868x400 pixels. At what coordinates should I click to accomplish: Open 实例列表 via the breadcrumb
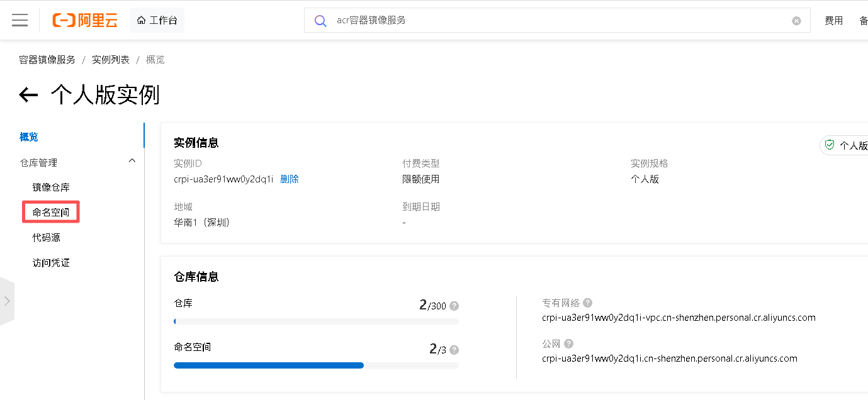pyautogui.click(x=110, y=59)
